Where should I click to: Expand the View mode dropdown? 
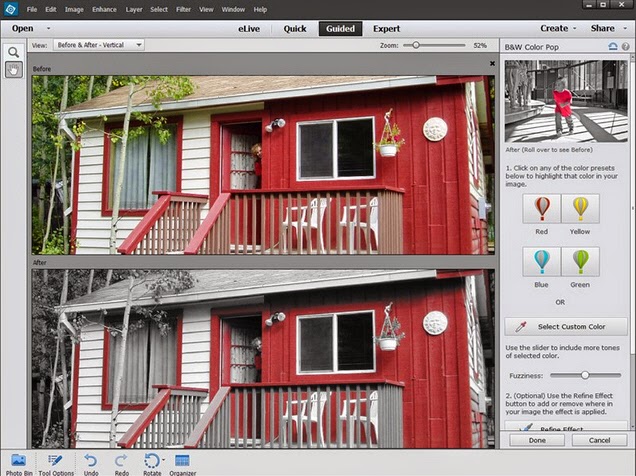point(99,45)
